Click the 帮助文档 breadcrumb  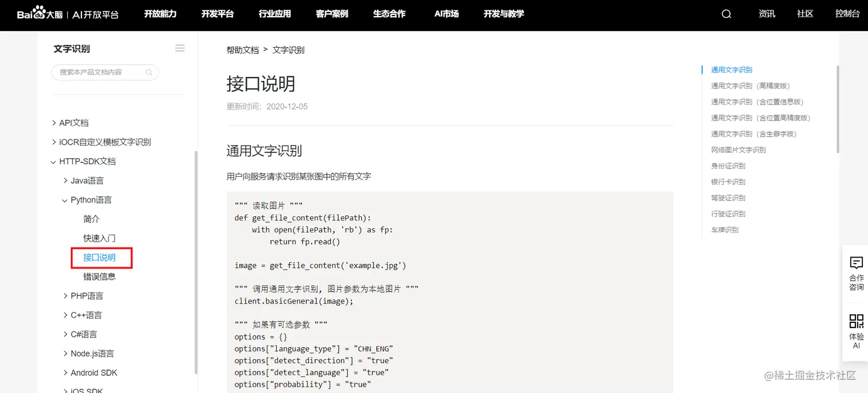243,50
